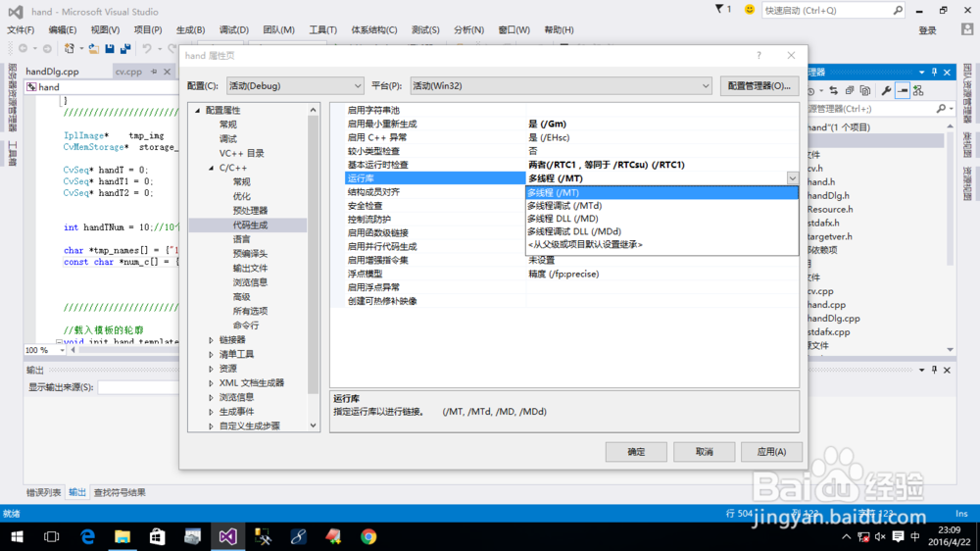Click the 应用(A) button
Screen dimensions: 980x551
point(771,452)
